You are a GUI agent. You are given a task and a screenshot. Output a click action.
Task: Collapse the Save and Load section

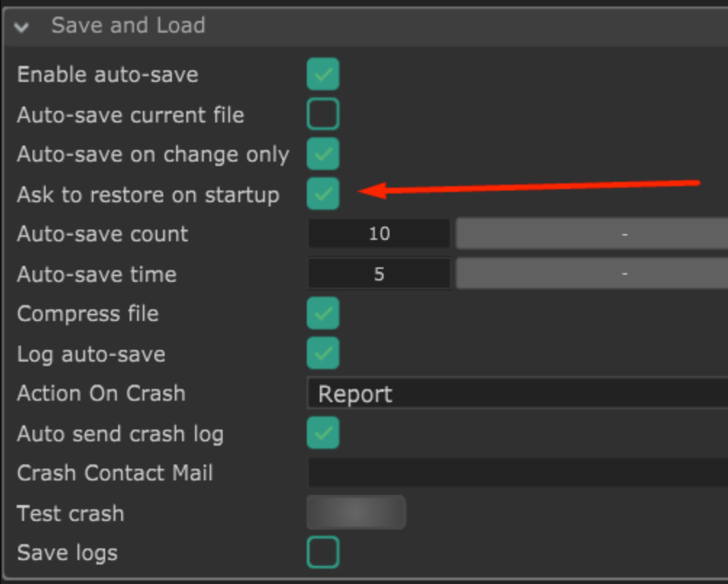click(x=22, y=28)
